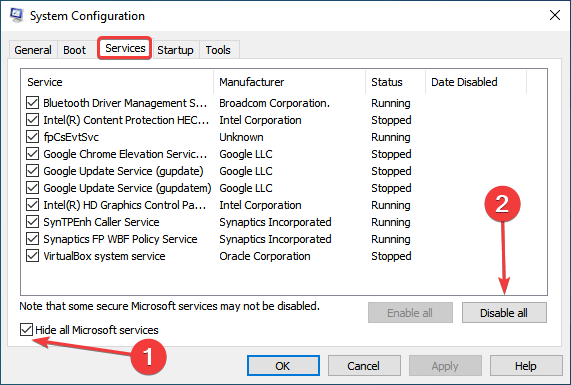571x385 pixels.
Task: Click Running status of Bluetooth Driver row
Action: [391, 103]
